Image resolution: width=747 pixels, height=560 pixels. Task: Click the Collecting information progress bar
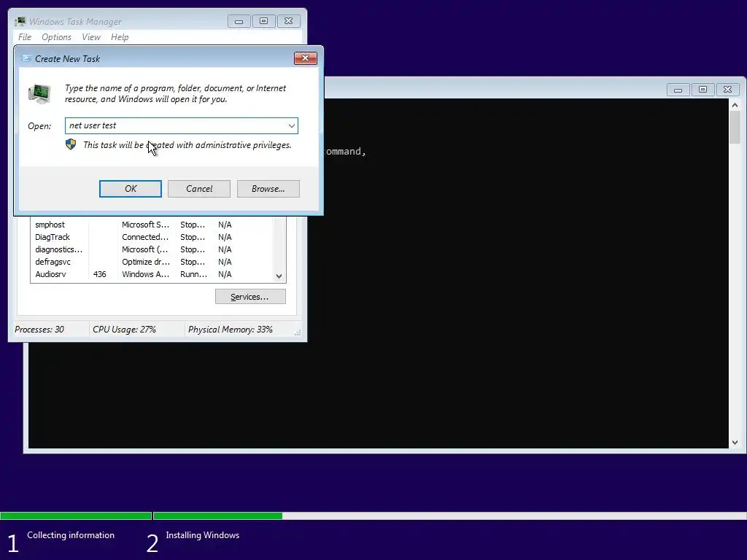(x=76, y=516)
